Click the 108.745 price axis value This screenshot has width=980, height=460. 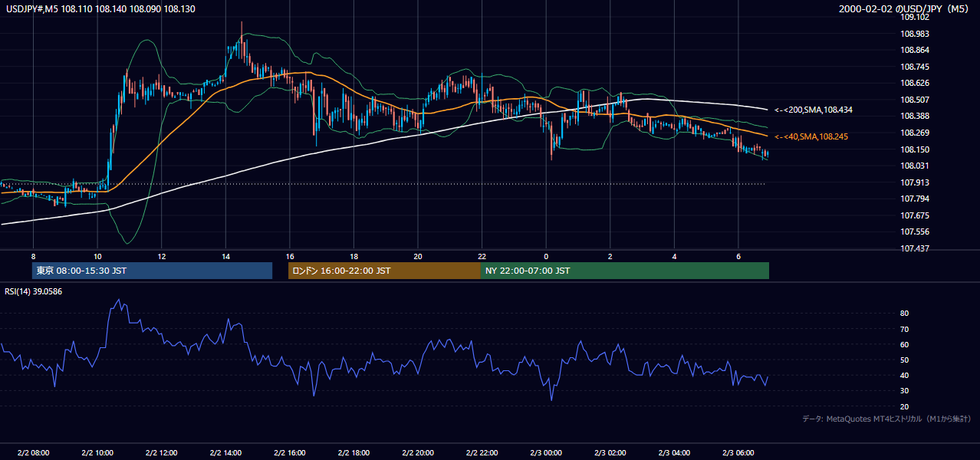(x=915, y=67)
